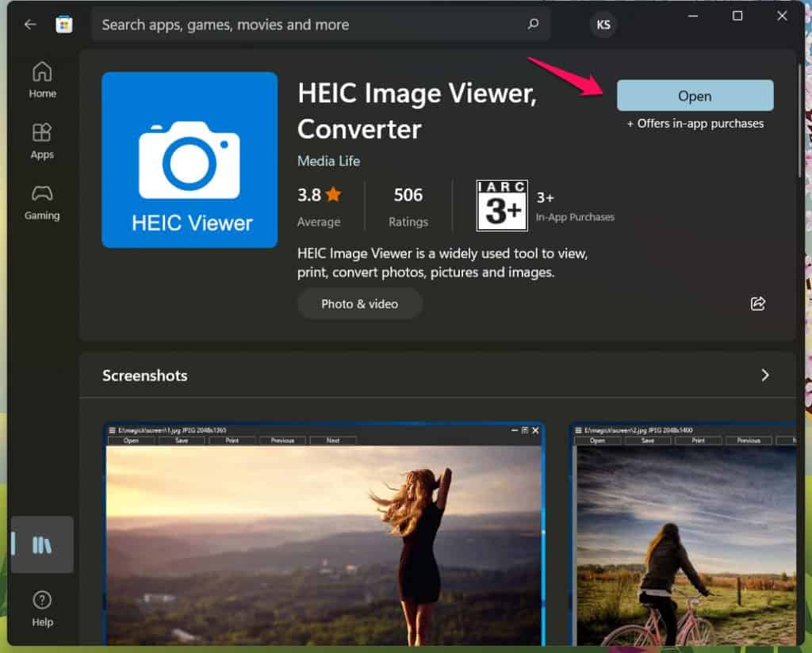Viewport: 812px width, 653px height.
Task: Click the app description starting 'HEIC Image Viewer is'
Action: click(x=442, y=263)
